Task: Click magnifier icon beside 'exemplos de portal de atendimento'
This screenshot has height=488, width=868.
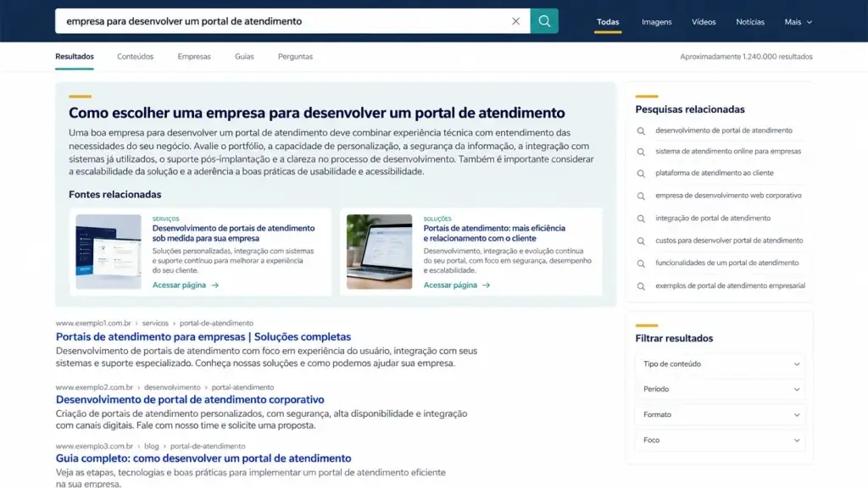Action: (641, 286)
